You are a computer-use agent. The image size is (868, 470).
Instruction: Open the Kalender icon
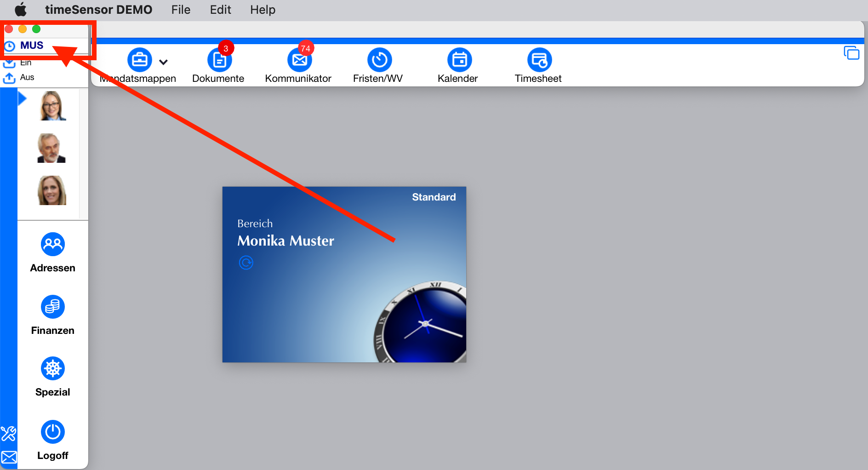coord(459,60)
